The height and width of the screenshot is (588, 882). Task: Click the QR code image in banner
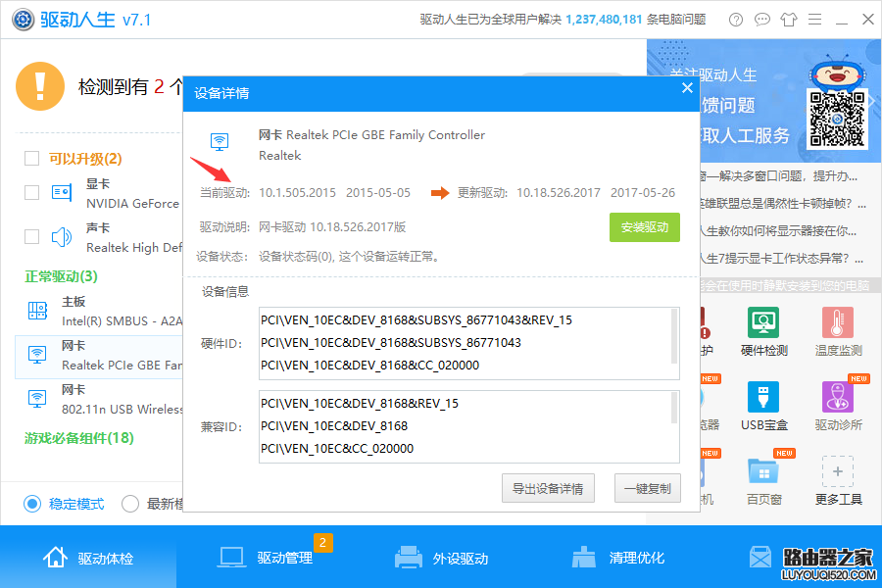[837, 119]
